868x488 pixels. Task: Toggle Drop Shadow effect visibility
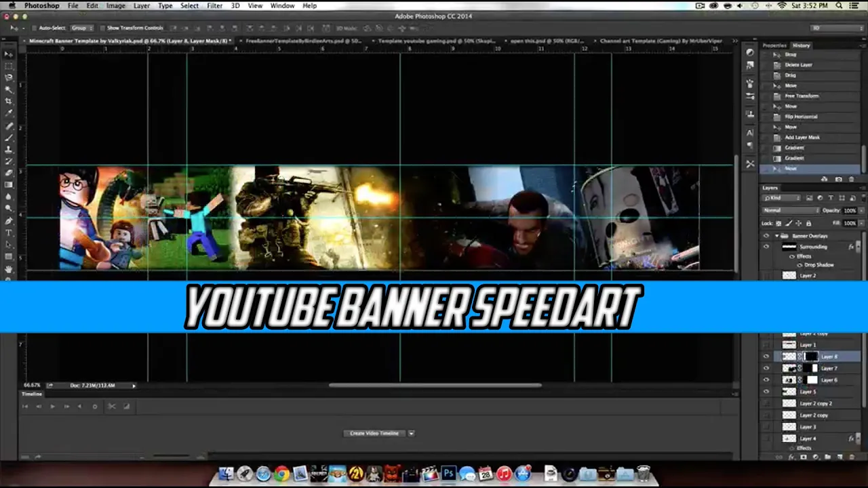[800, 265]
